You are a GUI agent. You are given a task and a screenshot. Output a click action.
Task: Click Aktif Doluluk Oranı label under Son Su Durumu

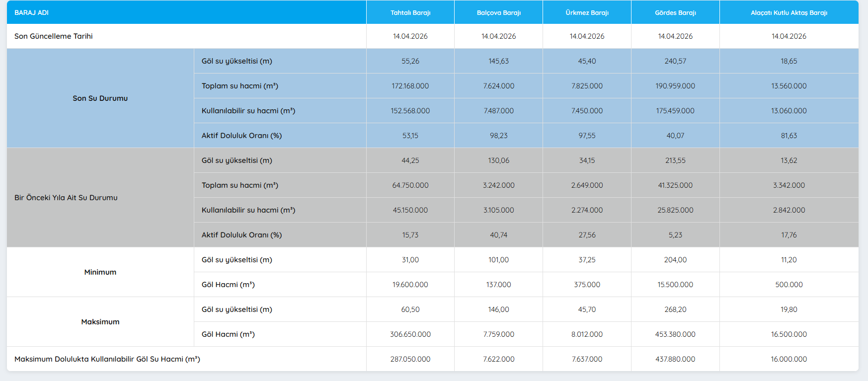pyautogui.click(x=241, y=136)
